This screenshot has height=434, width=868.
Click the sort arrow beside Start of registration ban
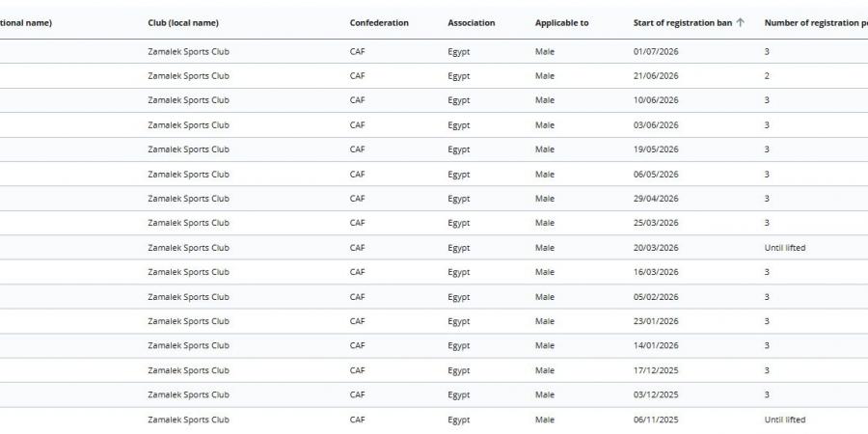tap(740, 23)
